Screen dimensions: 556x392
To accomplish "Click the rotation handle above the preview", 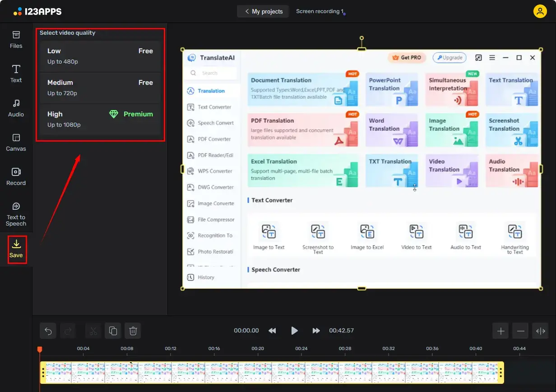I will (x=361, y=38).
